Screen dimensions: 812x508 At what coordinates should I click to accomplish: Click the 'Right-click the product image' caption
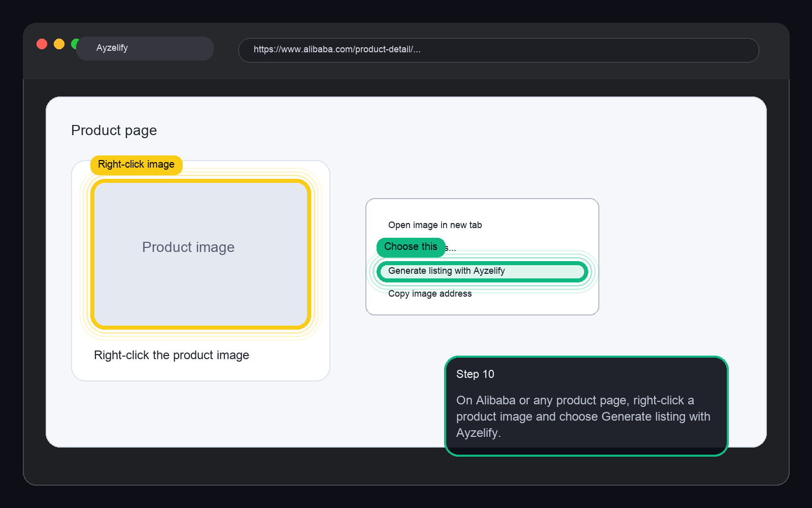click(x=172, y=355)
